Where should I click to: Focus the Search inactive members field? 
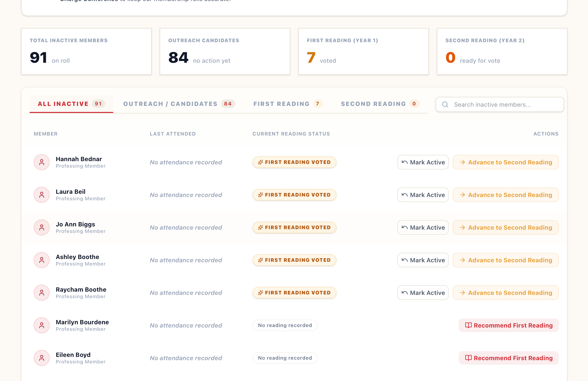pos(500,104)
